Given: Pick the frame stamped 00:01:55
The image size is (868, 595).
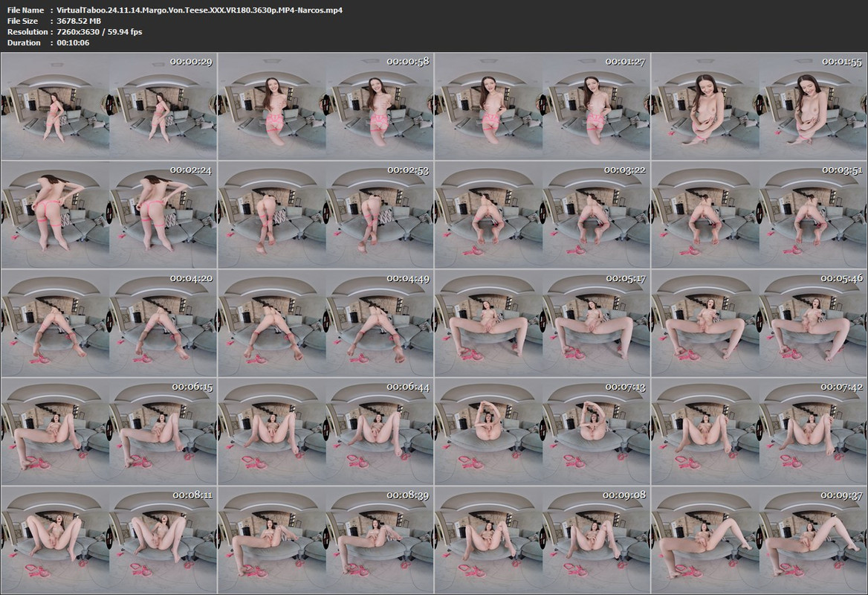Looking at the screenshot, I should [759, 106].
